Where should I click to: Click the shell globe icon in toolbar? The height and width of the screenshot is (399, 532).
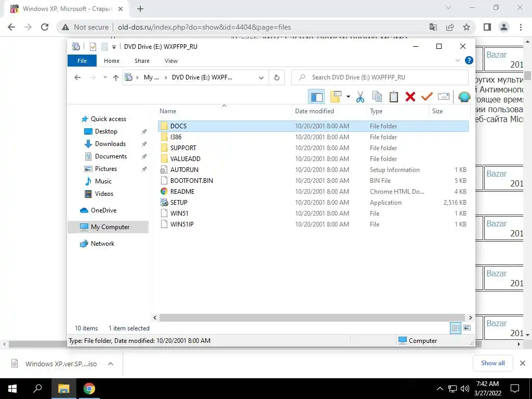tap(464, 97)
